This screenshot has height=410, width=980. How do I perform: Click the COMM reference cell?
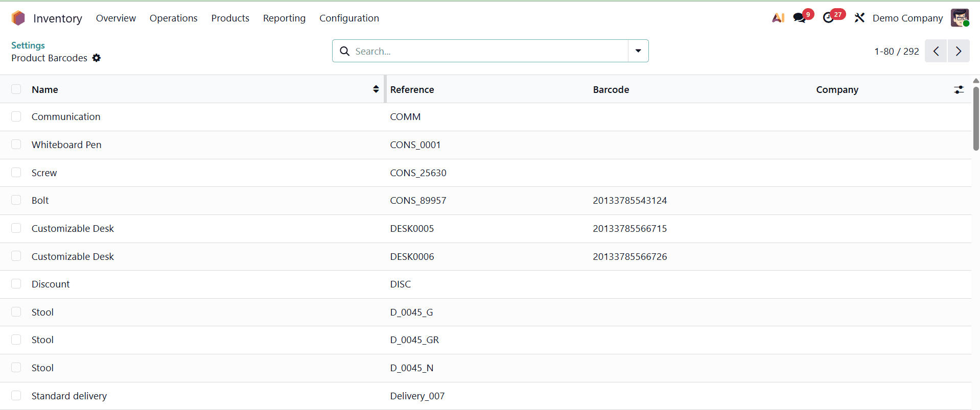405,117
